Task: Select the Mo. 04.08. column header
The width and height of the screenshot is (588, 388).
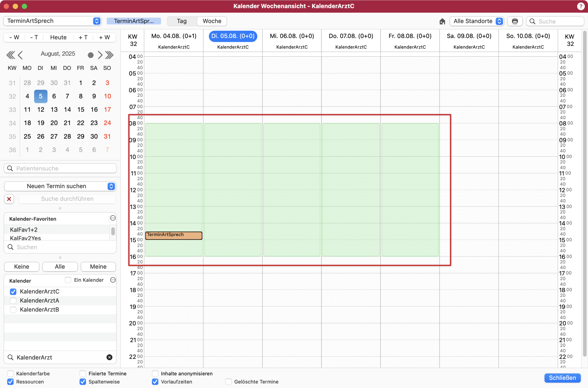Action: (x=174, y=36)
